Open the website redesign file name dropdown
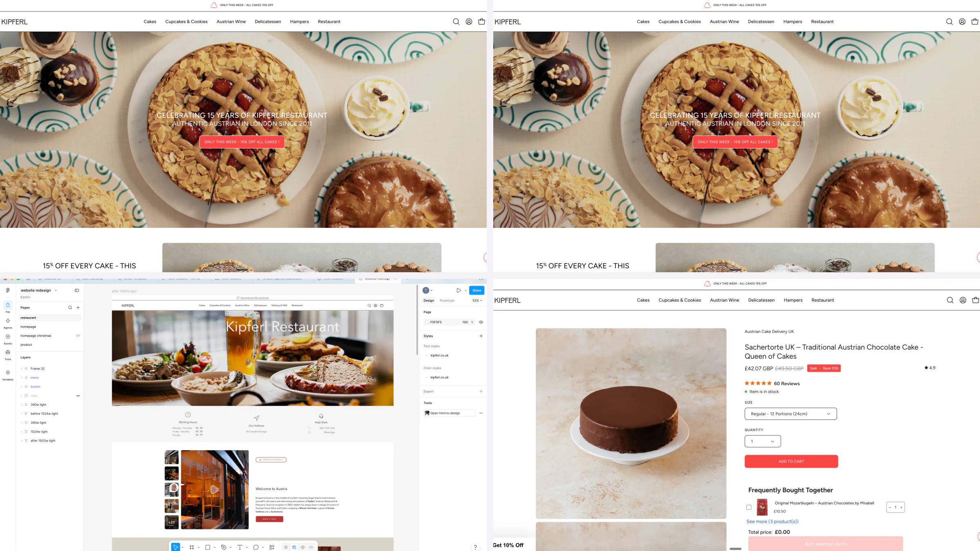The width and height of the screenshot is (980, 551). [x=56, y=291]
